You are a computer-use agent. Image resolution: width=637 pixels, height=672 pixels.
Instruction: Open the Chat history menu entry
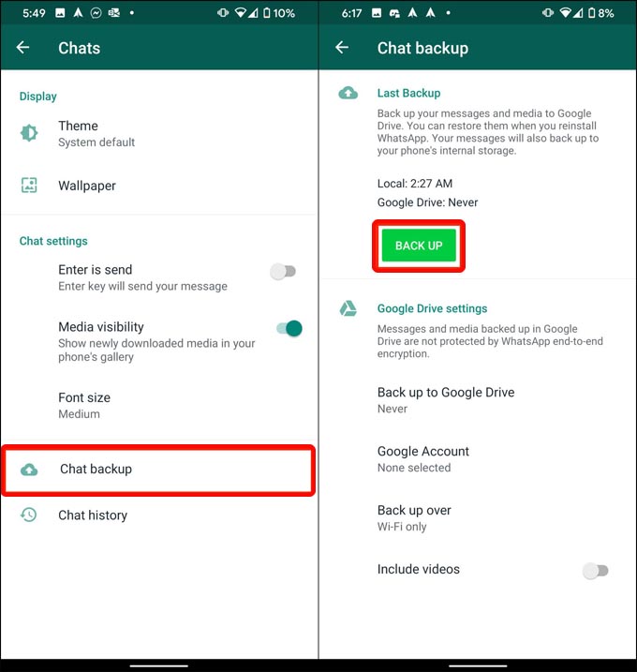[x=159, y=515]
